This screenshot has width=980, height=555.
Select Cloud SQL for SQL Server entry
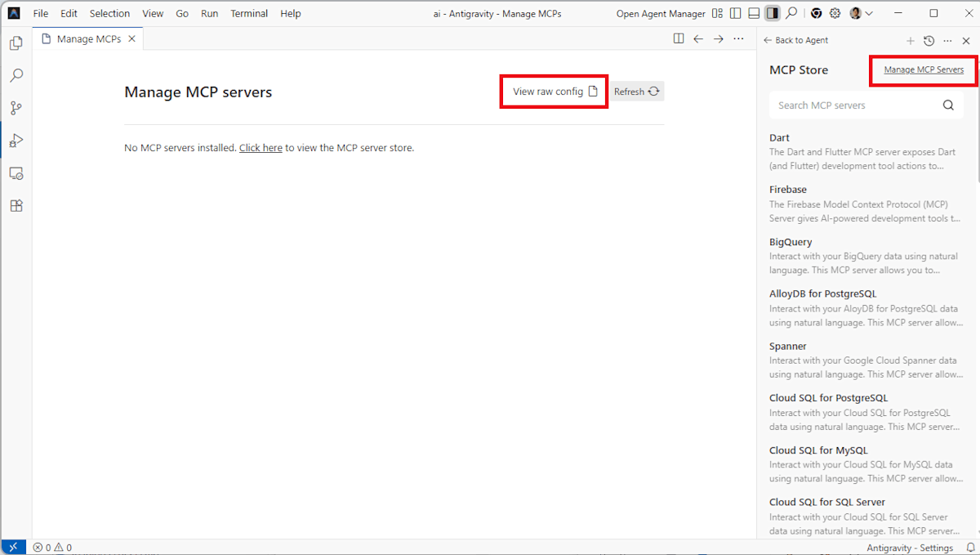tap(866, 516)
